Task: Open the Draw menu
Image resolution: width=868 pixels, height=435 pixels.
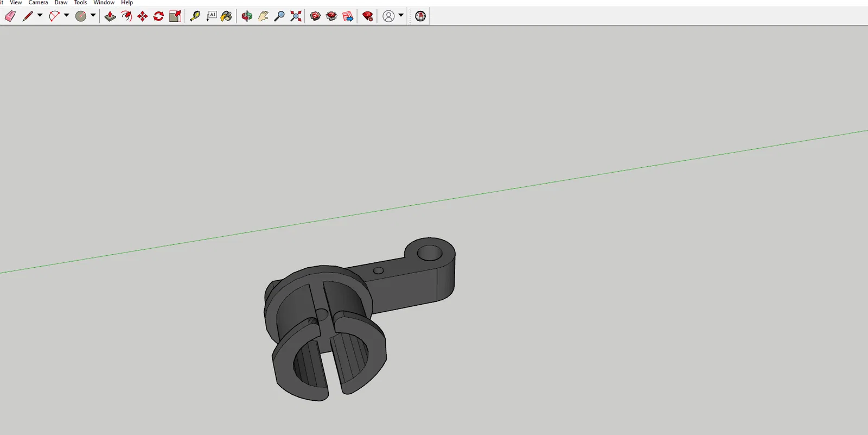Action: click(x=61, y=3)
